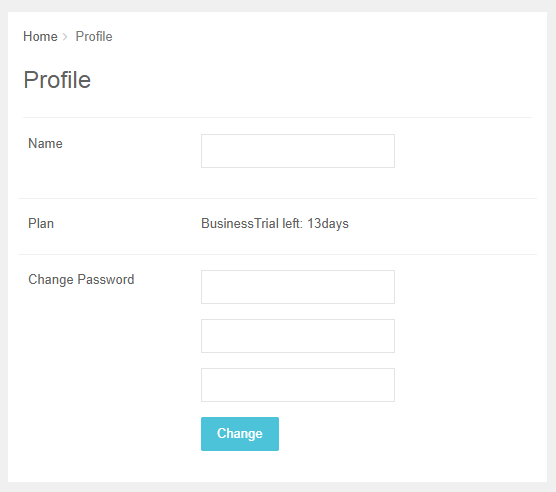
Task: Click empty white area beside Name field
Action: click(x=461, y=152)
